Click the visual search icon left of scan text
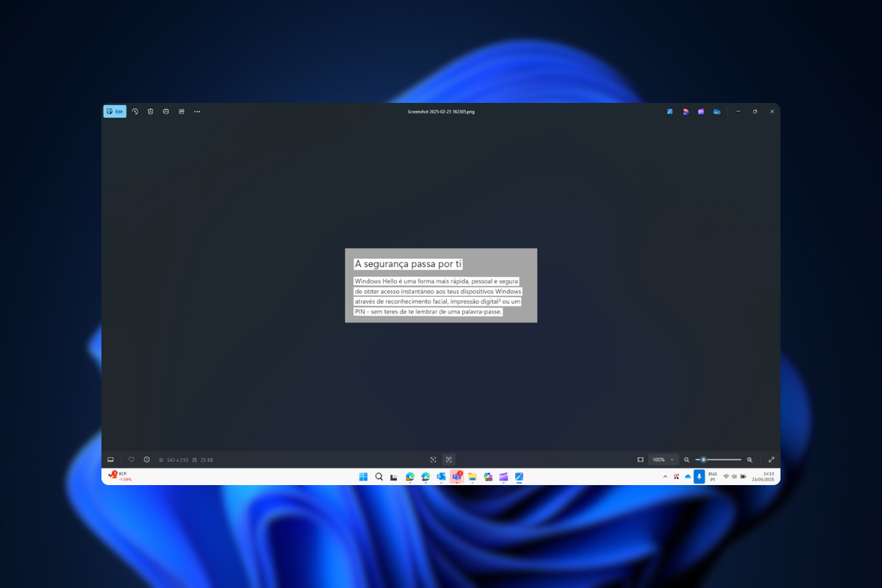The image size is (882, 588). (434, 459)
